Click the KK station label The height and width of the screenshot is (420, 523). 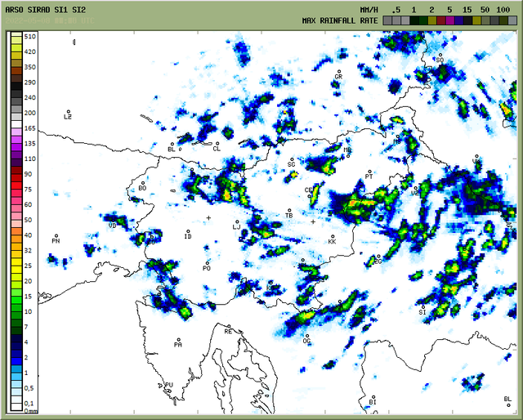[332, 242]
